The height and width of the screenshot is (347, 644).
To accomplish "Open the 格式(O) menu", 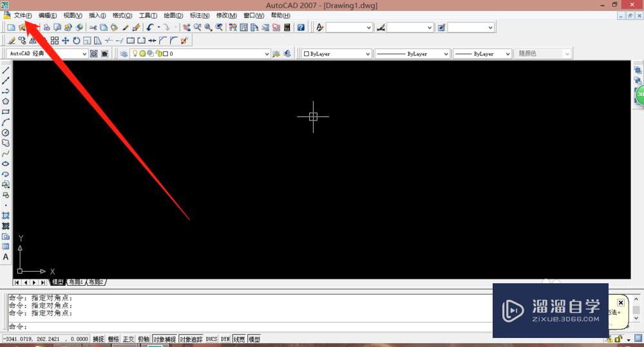I will tap(122, 15).
